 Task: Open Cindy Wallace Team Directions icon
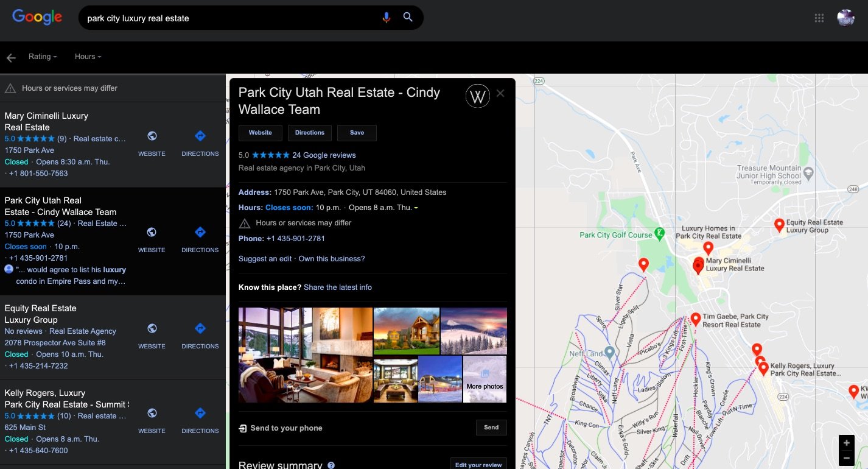(x=200, y=232)
